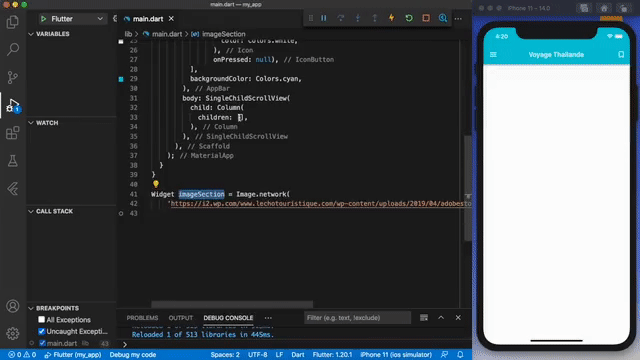Enable the All Exceptions breakpoint
The image size is (640, 360).
click(41, 320)
